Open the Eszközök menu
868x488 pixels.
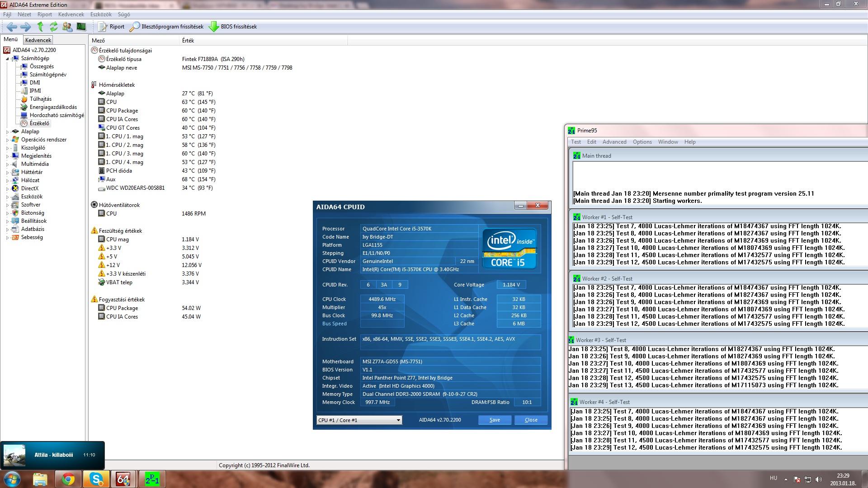click(x=100, y=14)
